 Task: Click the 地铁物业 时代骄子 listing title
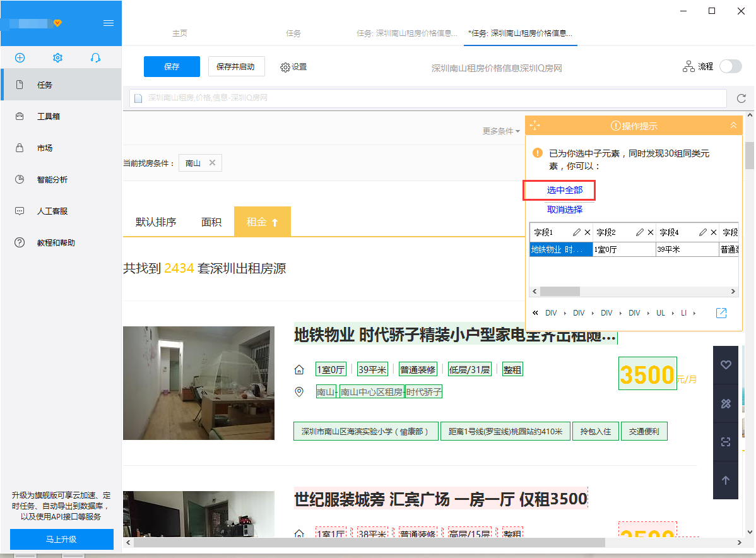(x=455, y=335)
